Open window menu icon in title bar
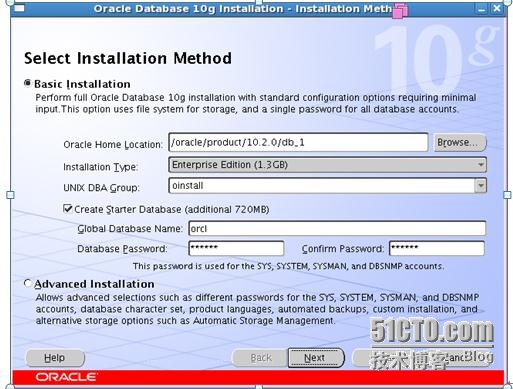 [19, 8]
